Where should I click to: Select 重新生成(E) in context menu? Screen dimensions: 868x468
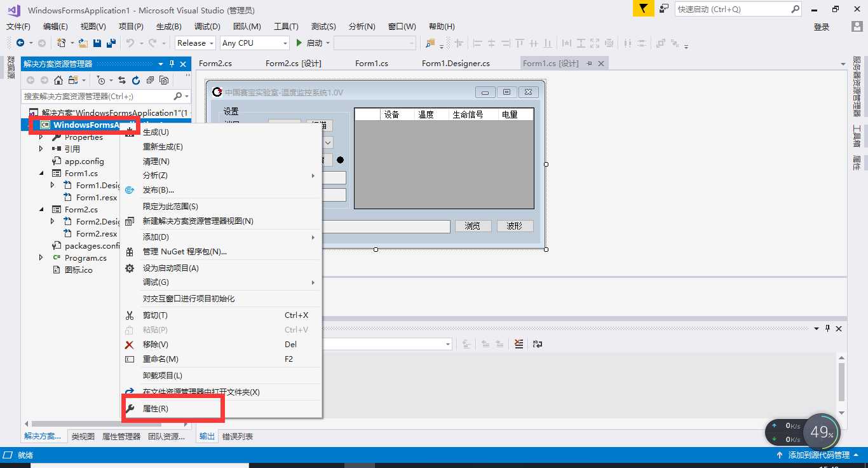[221, 147]
